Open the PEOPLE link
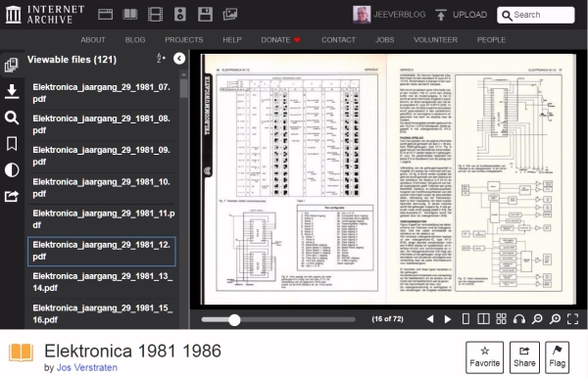Image resolution: width=588 pixels, height=378 pixels. [491, 40]
